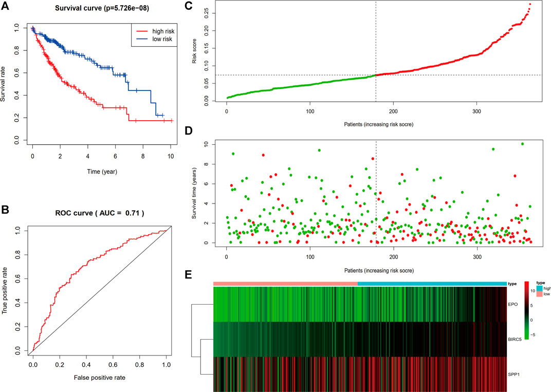Select the BIRC5 gene label

[515, 340]
